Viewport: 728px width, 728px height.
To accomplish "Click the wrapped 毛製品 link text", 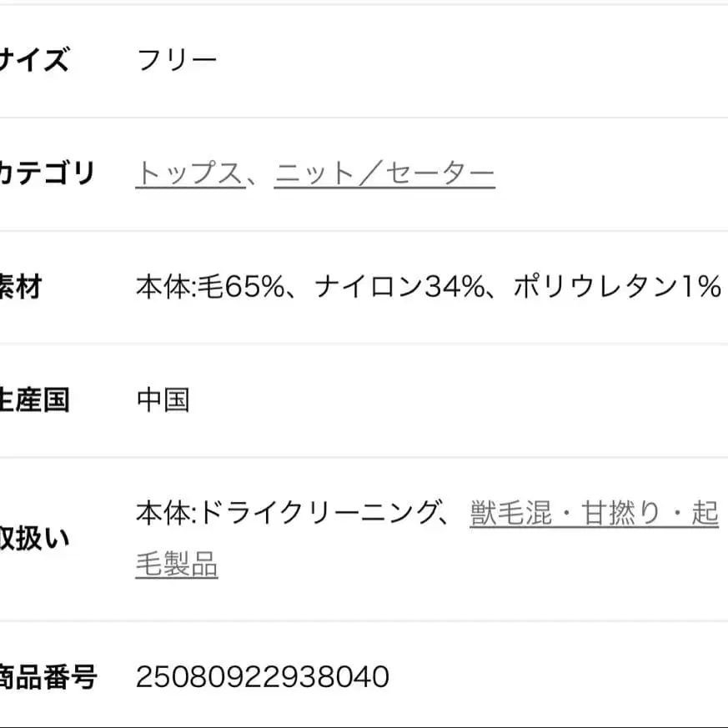I will coord(177,566).
